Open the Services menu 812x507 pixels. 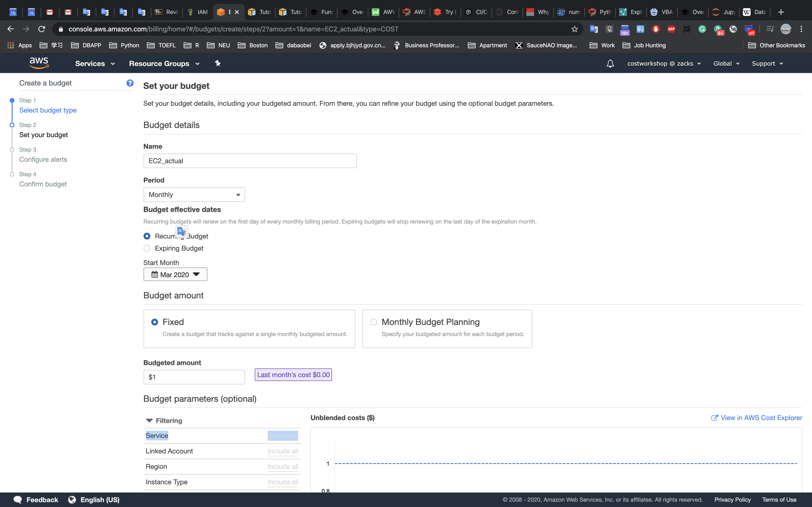(95, 64)
